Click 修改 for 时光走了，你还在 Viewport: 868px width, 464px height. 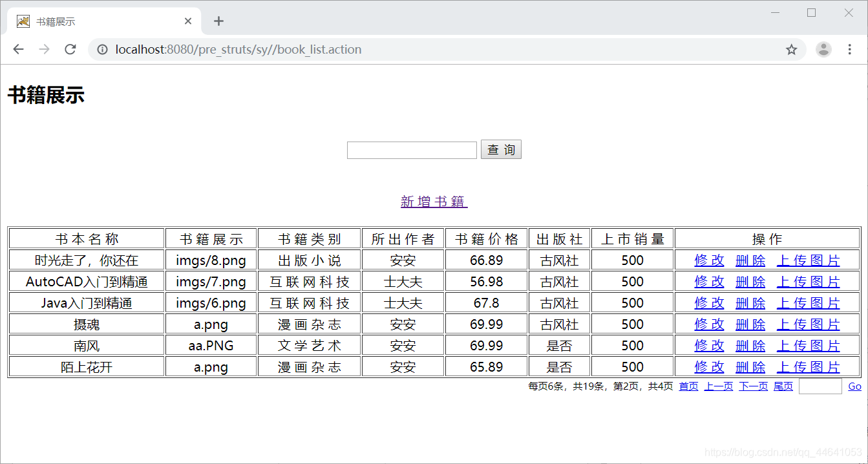[x=710, y=260]
